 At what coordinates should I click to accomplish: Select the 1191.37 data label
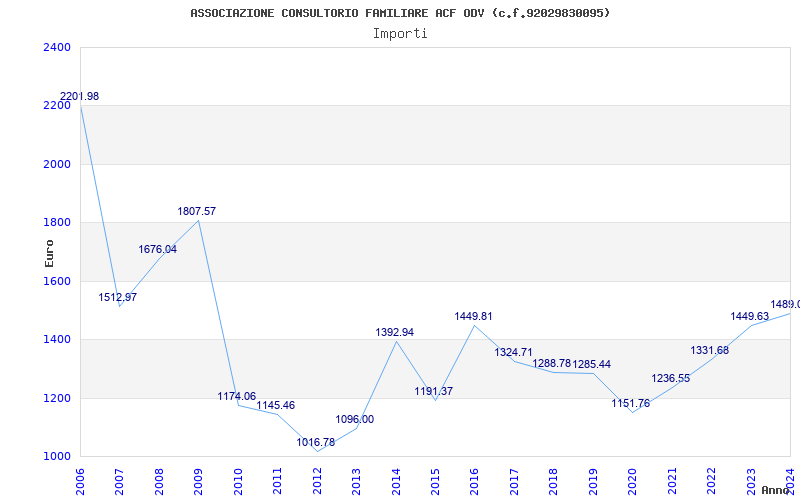tap(434, 392)
